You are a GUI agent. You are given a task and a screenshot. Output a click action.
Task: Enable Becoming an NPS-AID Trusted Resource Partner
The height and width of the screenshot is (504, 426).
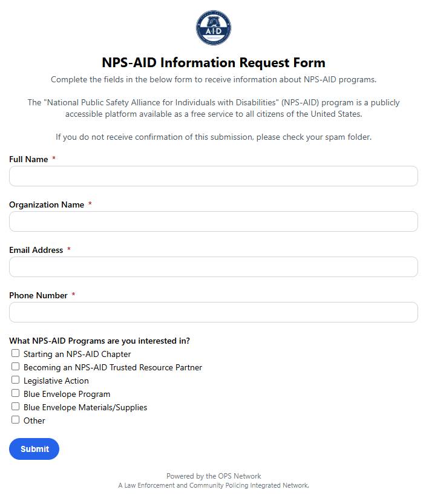coord(16,367)
